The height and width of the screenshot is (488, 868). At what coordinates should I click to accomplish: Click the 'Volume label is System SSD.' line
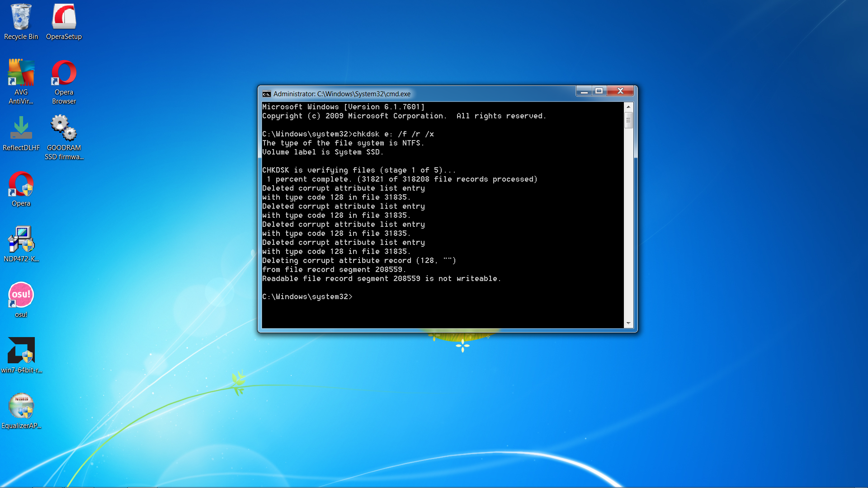[x=323, y=152]
